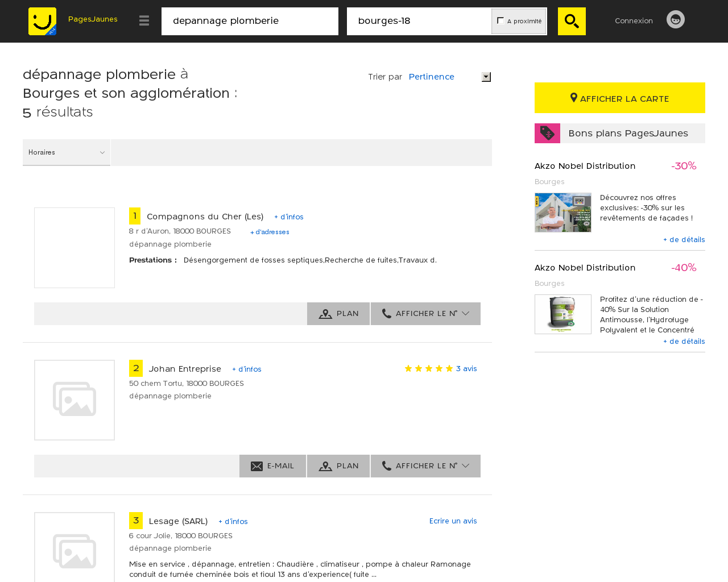This screenshot has height=582, width=728.
Task: Open Johan Entreprise listing title
Action: [x=185, y=369]
